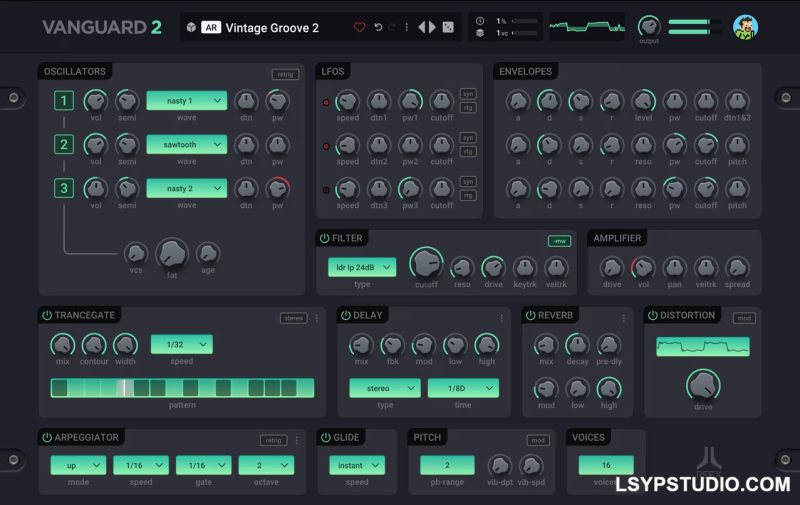Viewport: 800px width, 505px height.
Task: Click the amplifier vol knob
Action: [x=643, y=267]
